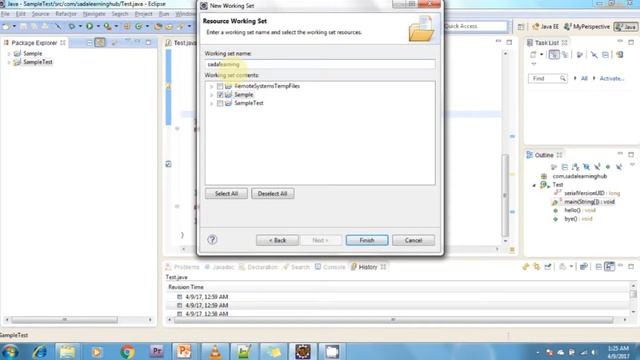Open VLC media player from taskbar
Viewport: 640px width, 360px height.
click(x=215, y=351)
